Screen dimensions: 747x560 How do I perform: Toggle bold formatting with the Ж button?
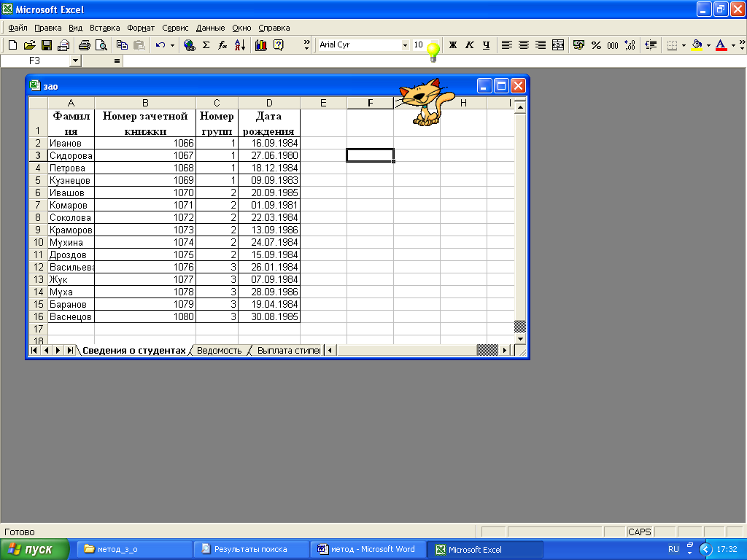(452, 44)
